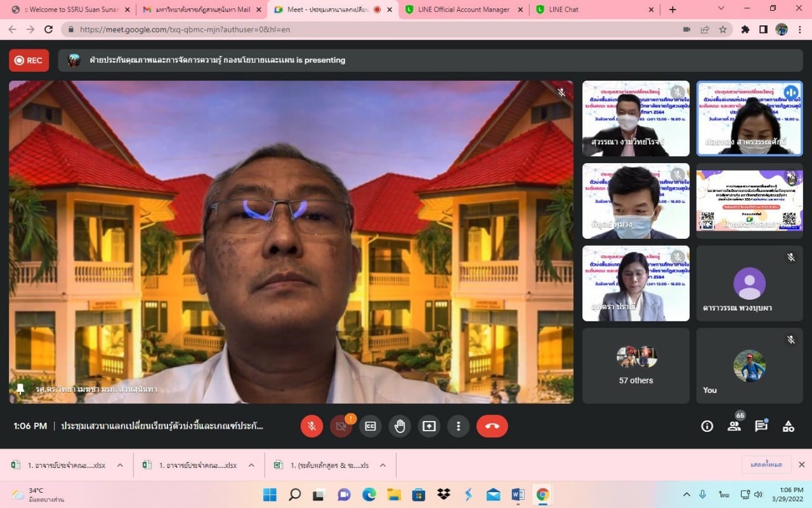This screenshot has height=508, width=812.
Task: Unmute the microphone
Action: click(311, 426)
